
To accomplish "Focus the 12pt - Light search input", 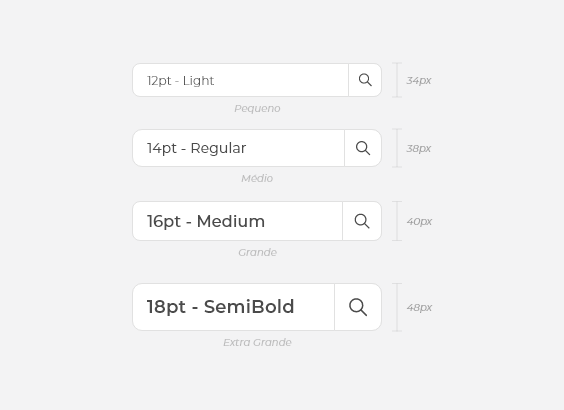I will [x=240, y=80].
